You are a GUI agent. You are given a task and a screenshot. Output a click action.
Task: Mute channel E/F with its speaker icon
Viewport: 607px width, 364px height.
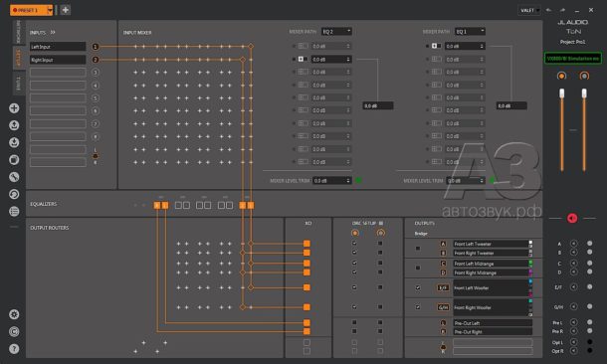[x=574, y=287]
